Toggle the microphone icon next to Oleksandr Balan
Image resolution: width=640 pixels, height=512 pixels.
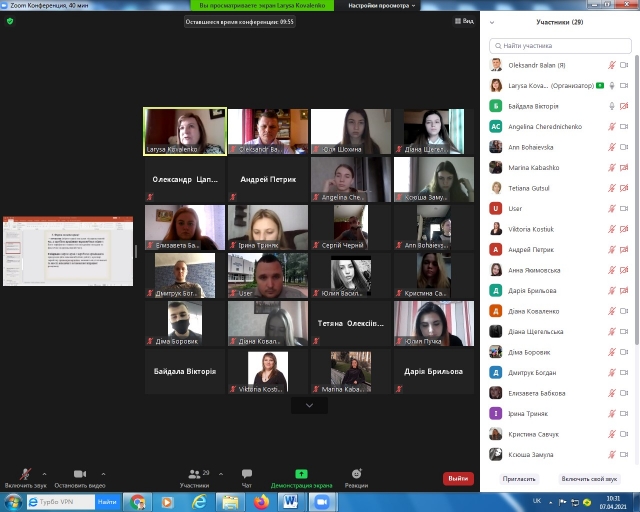click(611, 65)
